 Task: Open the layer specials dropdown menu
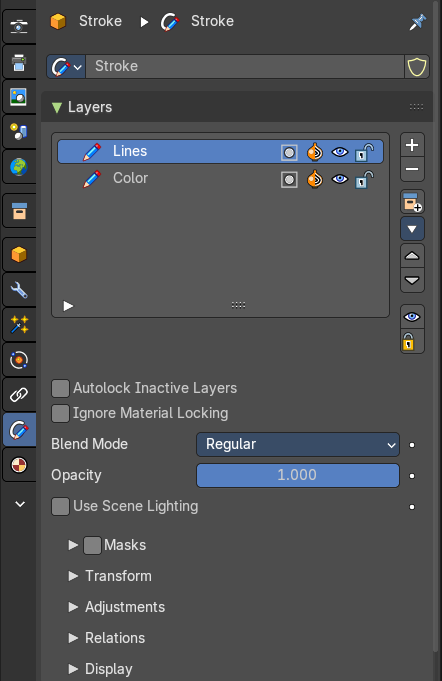(x=412, y=229)
